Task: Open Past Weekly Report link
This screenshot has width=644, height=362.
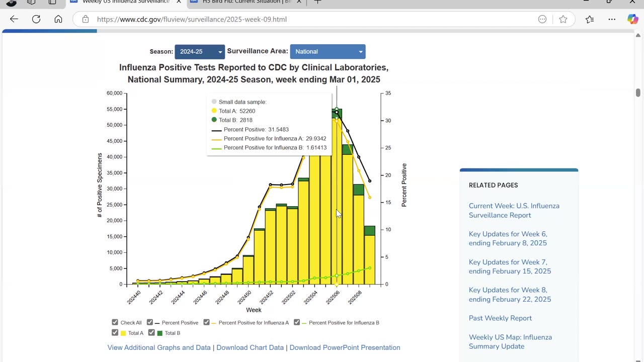Action: pos(500,318)
